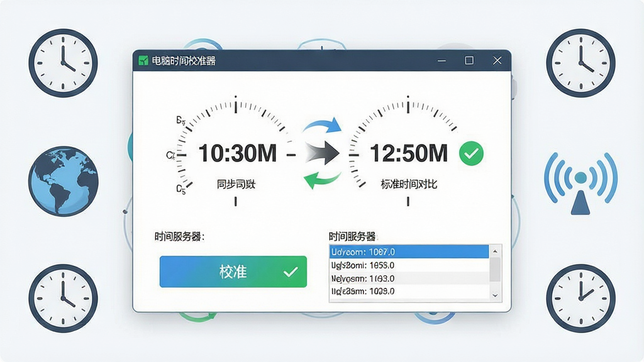Select the last visible entry in the server list

click(x=409, y=292)
